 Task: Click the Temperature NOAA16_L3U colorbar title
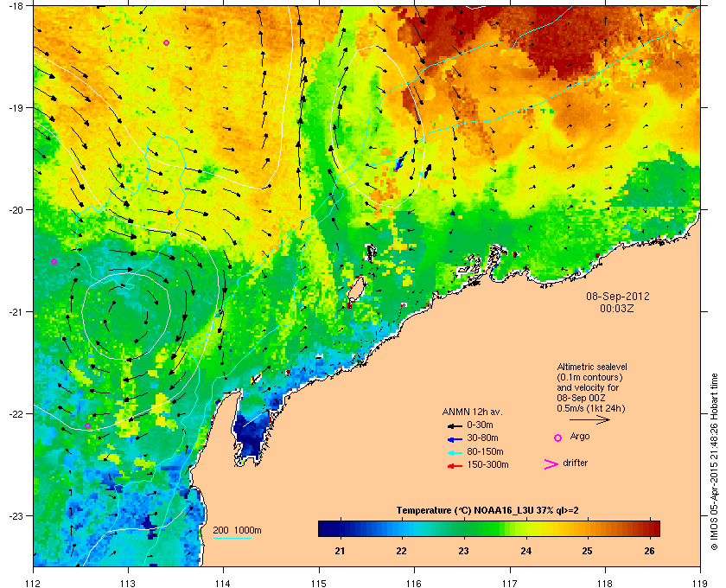point(487,511)
